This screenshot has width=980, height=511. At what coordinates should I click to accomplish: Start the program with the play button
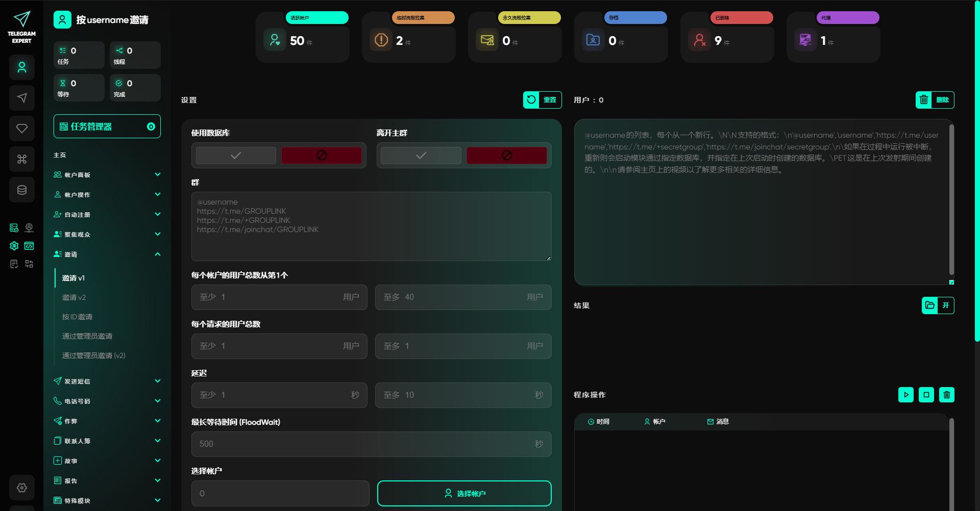pos(906,395)
